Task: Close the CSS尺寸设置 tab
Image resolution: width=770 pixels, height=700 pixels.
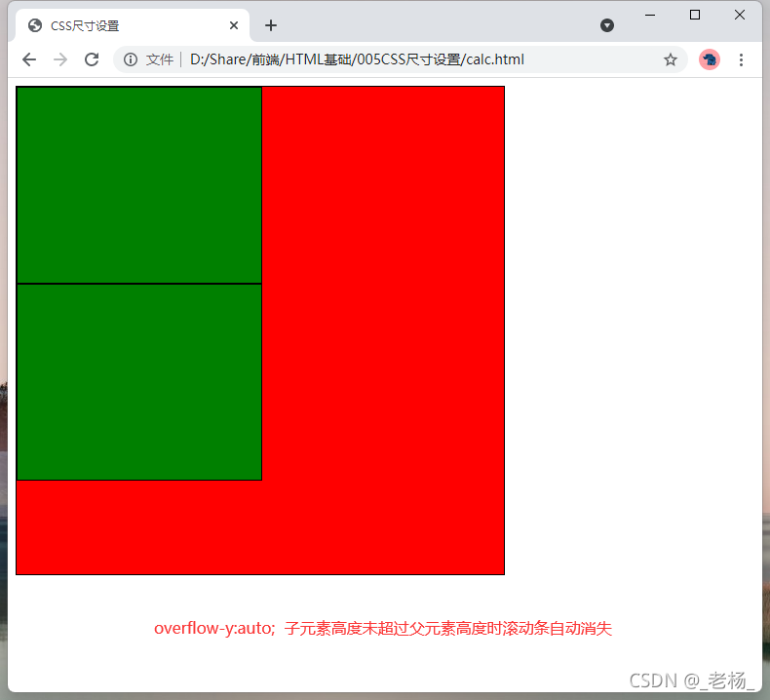Action: [234, 25]
